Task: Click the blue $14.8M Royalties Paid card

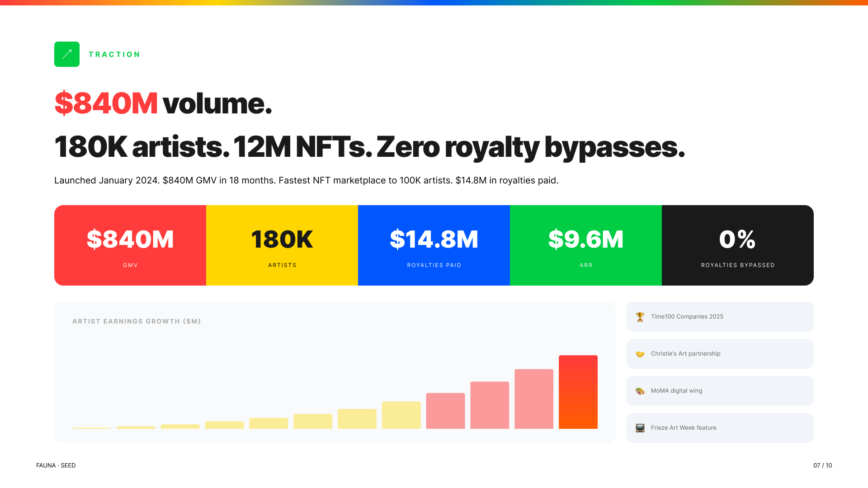Action: click(434, 245)
